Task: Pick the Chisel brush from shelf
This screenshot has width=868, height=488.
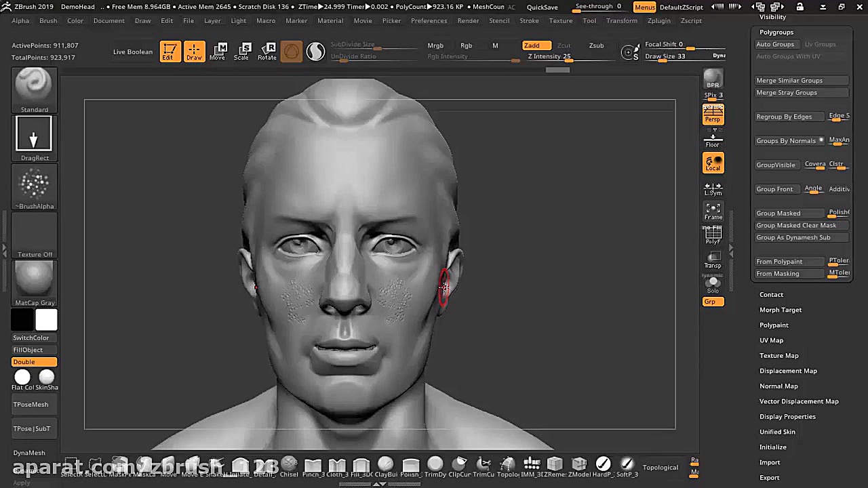Action: coord(289,466)
